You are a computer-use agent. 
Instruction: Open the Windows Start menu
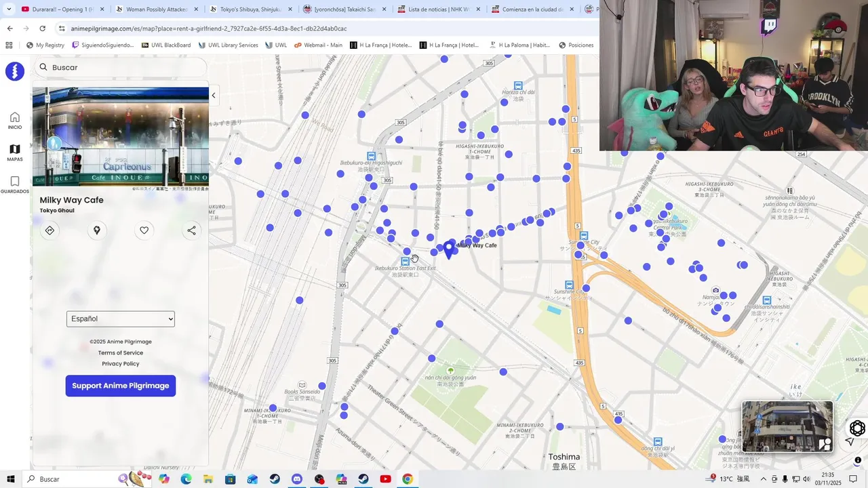[10, 479]
